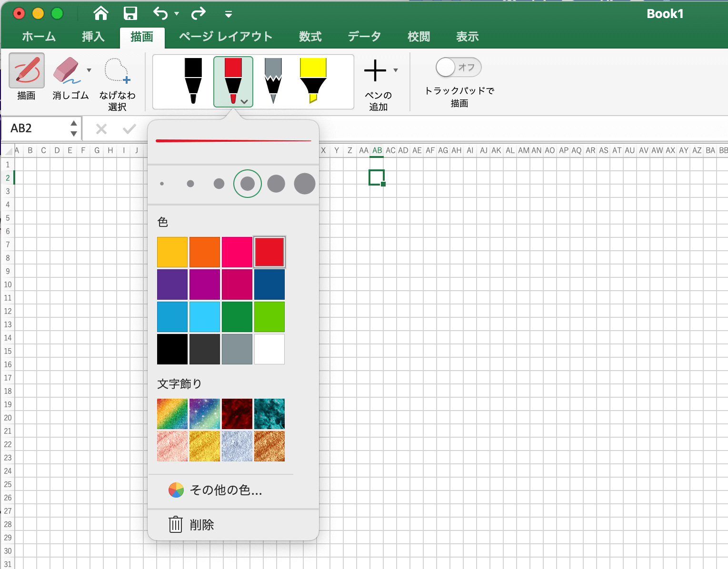Pick the dark green color swatch
Screen dimensions: 728x569
click(237, 317)
